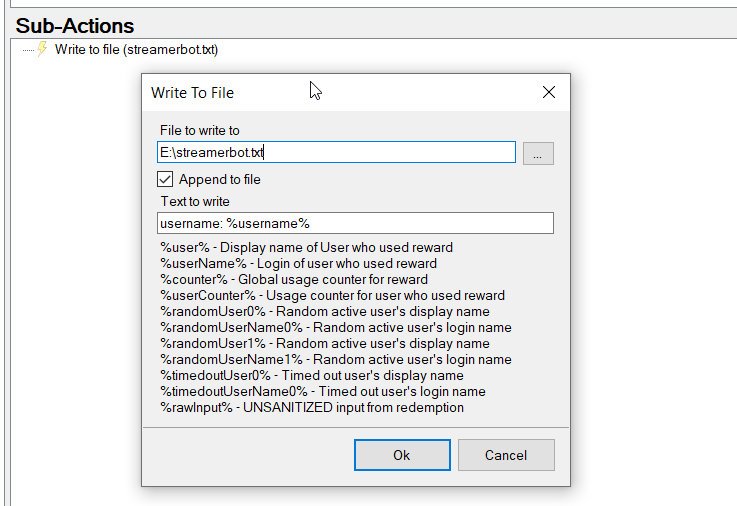
Task: Click the %rawInput% UNSANITIZED input line
Action: click(x=311, y=407)
